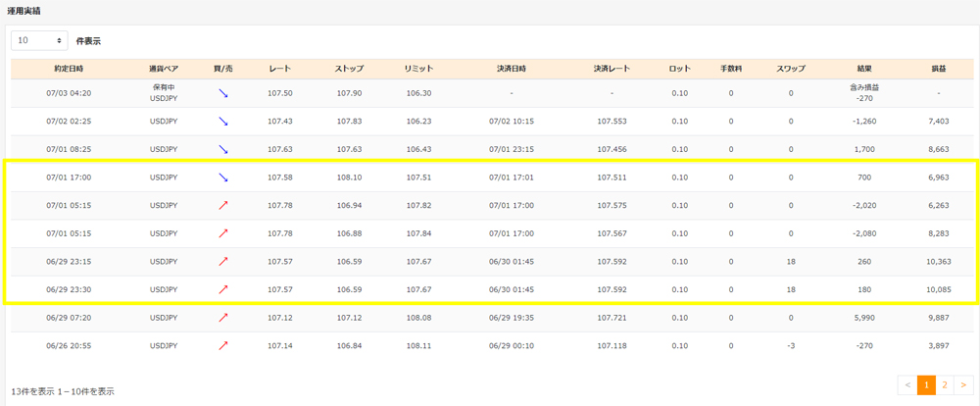Click the red up arrow for 06/29 23:30
This screenshot has width=980, height=406.
[x=223, y=290]
